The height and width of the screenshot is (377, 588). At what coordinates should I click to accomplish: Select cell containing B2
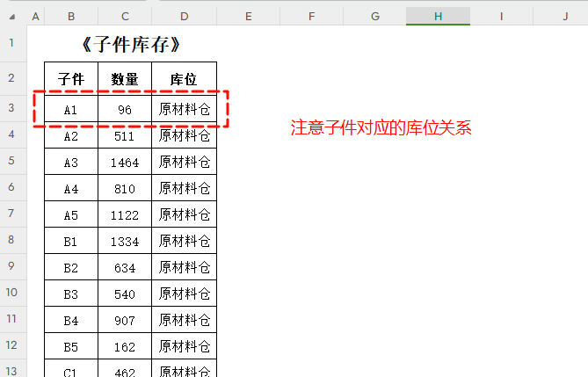pos(71,267)
